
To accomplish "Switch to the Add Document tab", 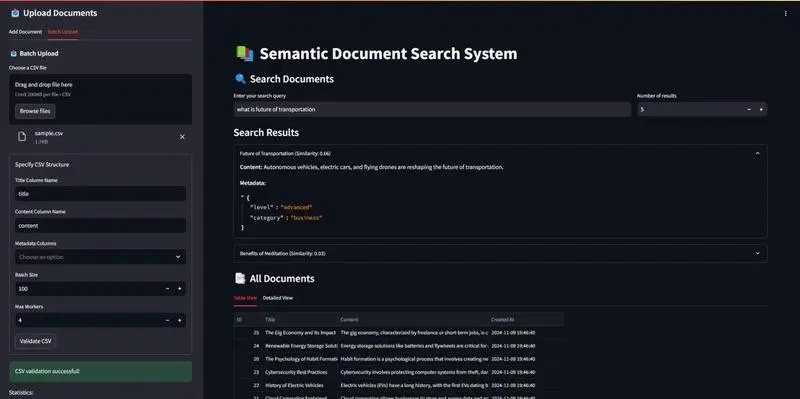I will pyautogui.click(x=25, y=32).
